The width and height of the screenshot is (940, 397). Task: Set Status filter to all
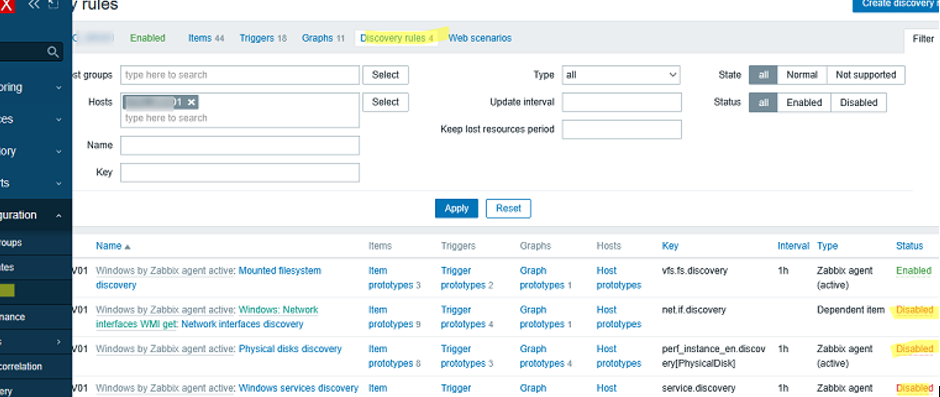763,103
